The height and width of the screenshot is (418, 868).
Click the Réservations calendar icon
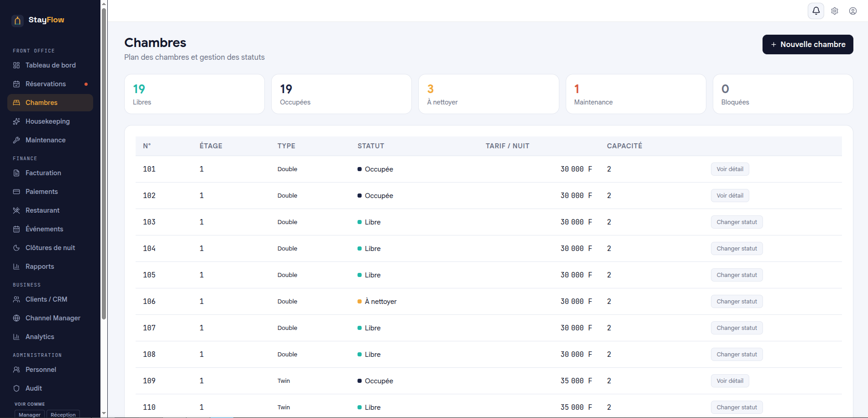point(16,84)
